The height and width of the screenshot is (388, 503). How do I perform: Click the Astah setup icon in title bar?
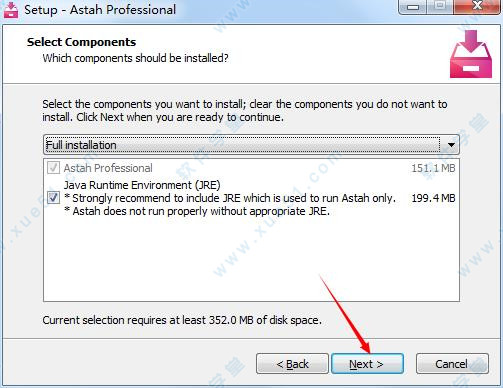tap(10, 10)
